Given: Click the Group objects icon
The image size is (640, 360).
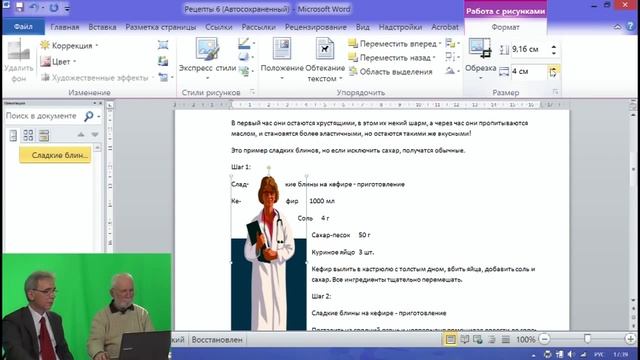Looking at the screenshot, I should (x=452, y=57).
